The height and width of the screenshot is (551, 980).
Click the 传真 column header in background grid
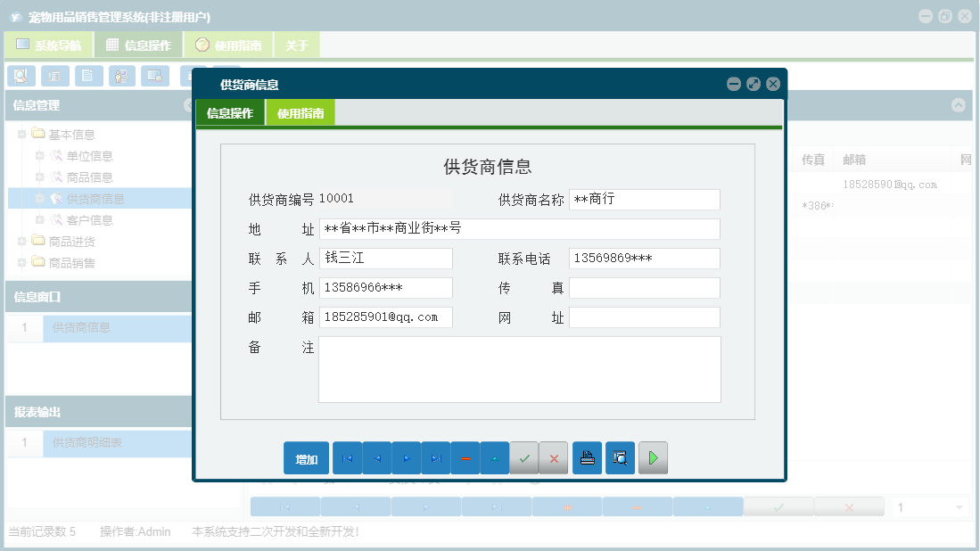(813, 160)
